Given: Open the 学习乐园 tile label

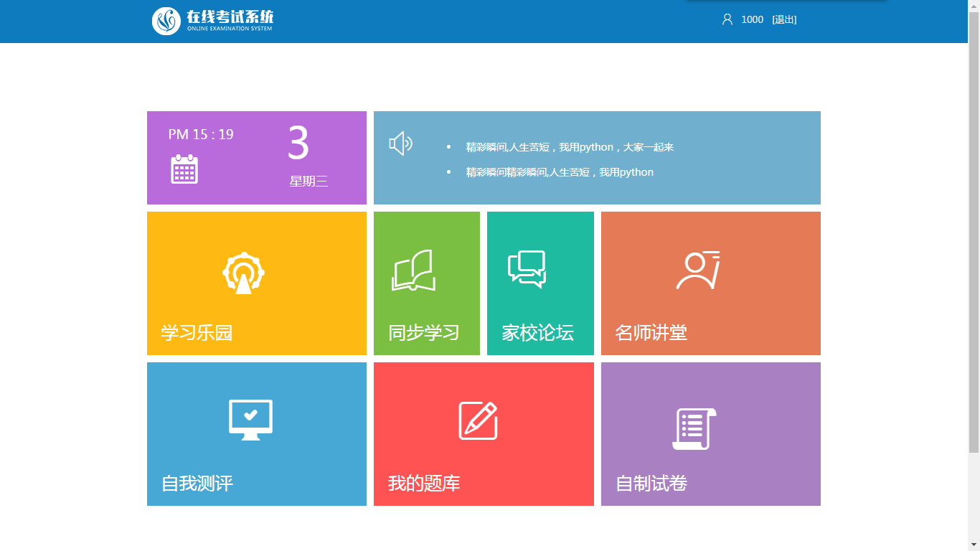Looking at the screenshot, I should [x=197, y=333].
